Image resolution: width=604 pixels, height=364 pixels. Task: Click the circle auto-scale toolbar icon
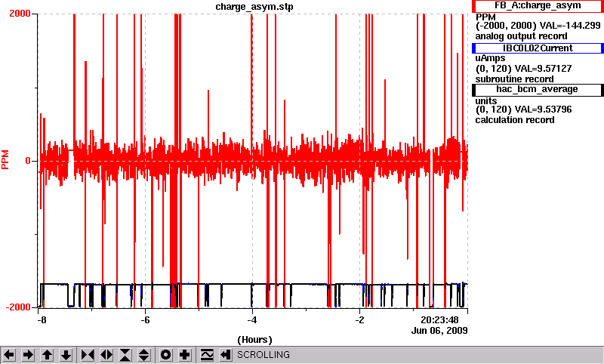(166, 355)
